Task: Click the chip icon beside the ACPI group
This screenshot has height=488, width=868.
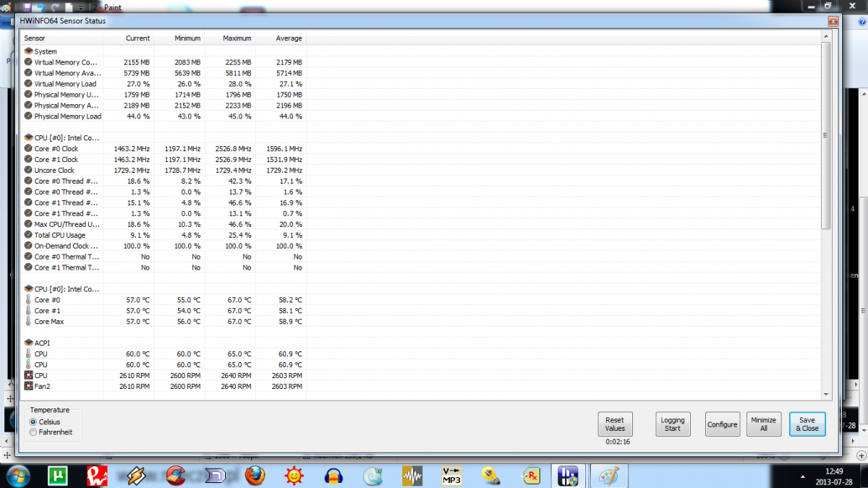Action: coord(28,343)
